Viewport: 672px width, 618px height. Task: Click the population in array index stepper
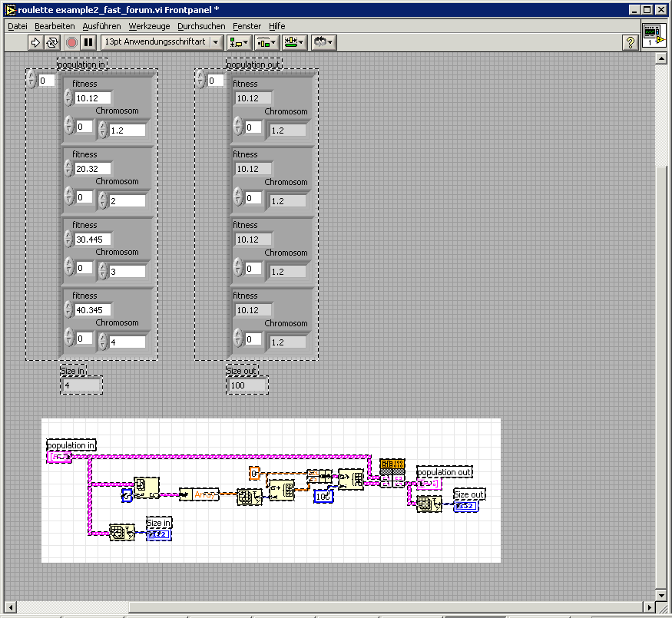click(31, 80)
